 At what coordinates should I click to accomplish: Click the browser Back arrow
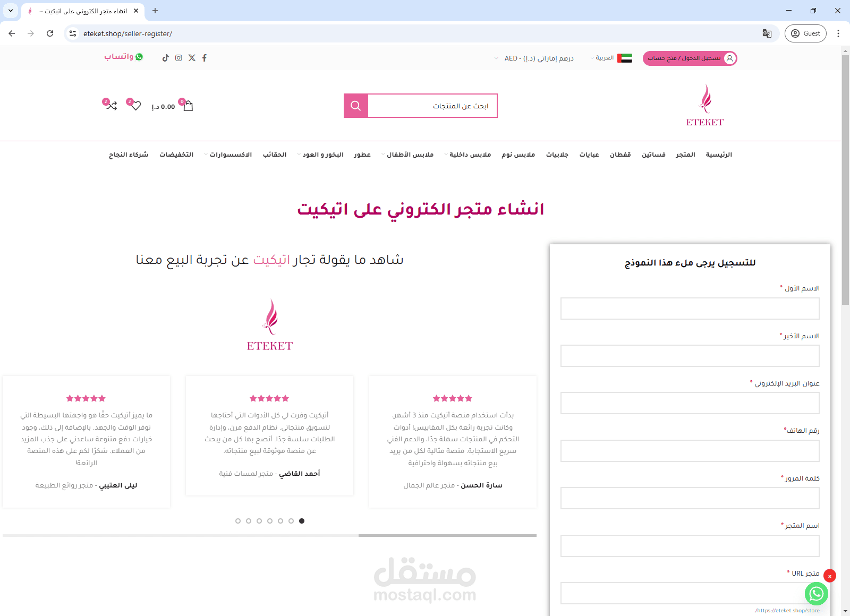point(12,33)
